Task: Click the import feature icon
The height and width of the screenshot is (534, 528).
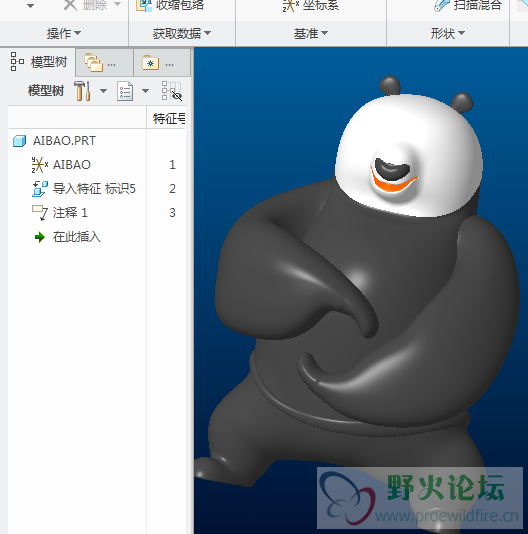Action: click(x=40, y=189)
